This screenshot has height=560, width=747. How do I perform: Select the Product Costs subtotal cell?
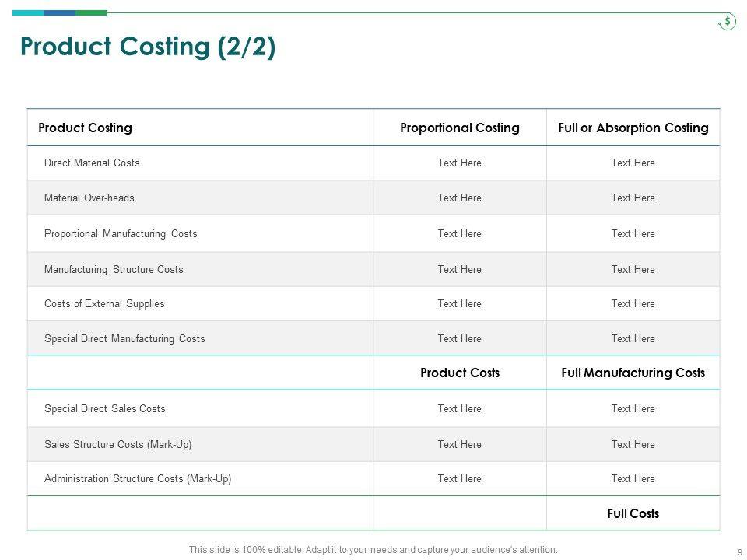[459, 373]
